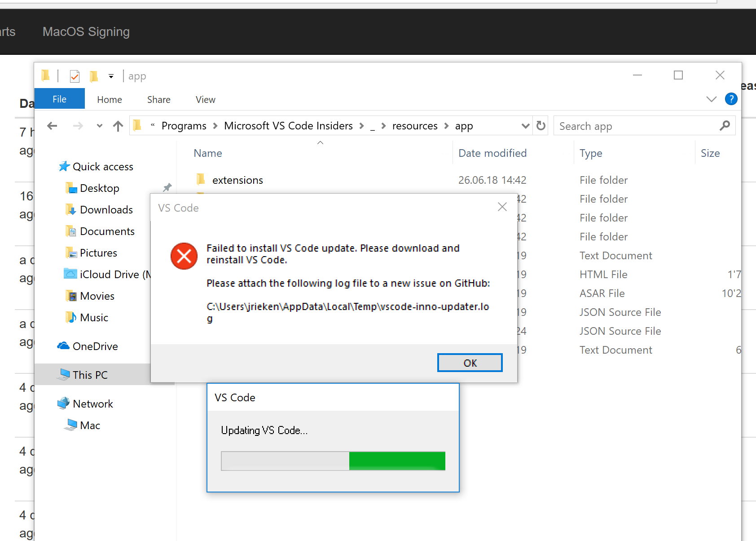
Task: Click inside the Search app field
Action: pos(629,126)
